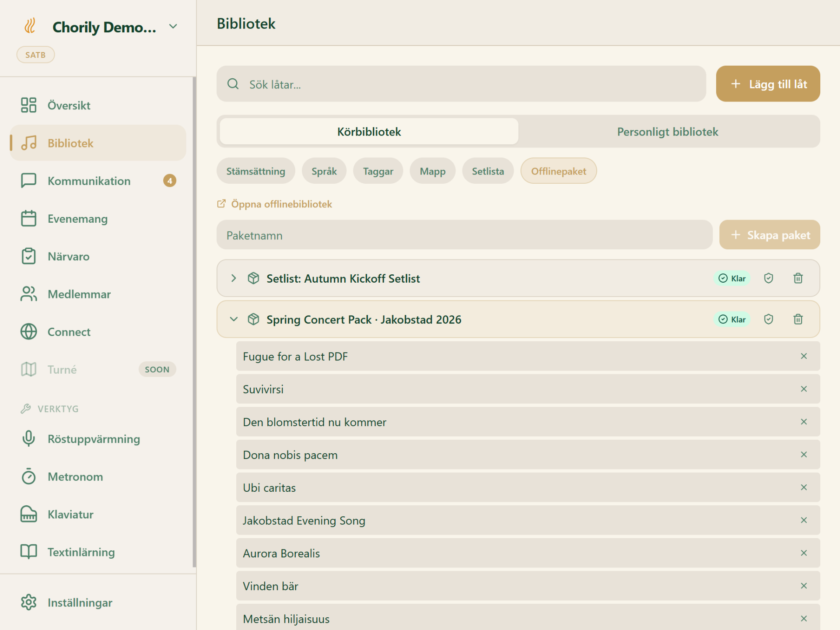The image size is (840, 630).
Task: Open Klaviatur piano icon
Action: tap(28, 514)
